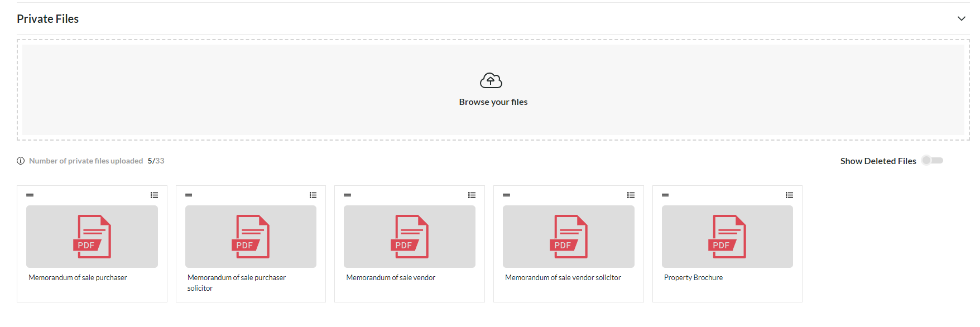This screenshot has height=327, width=980.
Task: Grab drag handle on Memorandum of sale purchaser card
Action: click(30, 195)
